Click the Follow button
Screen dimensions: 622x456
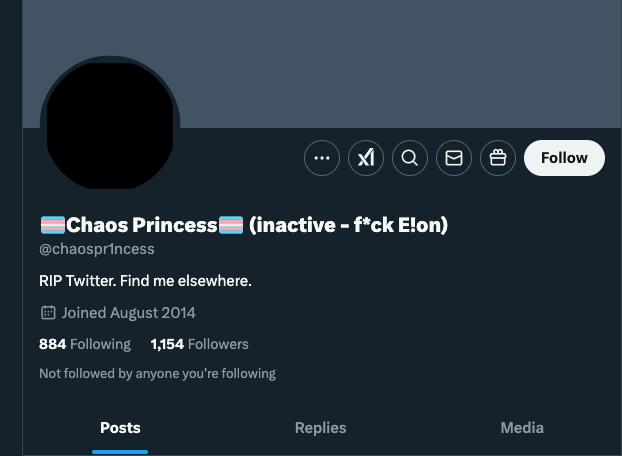tap(564, 158)
